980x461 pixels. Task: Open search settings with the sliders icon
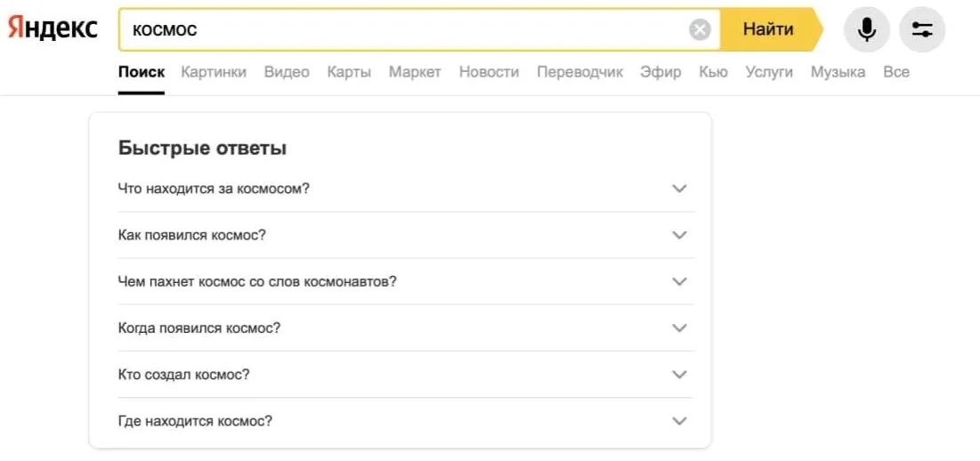[x=922, y=29]
